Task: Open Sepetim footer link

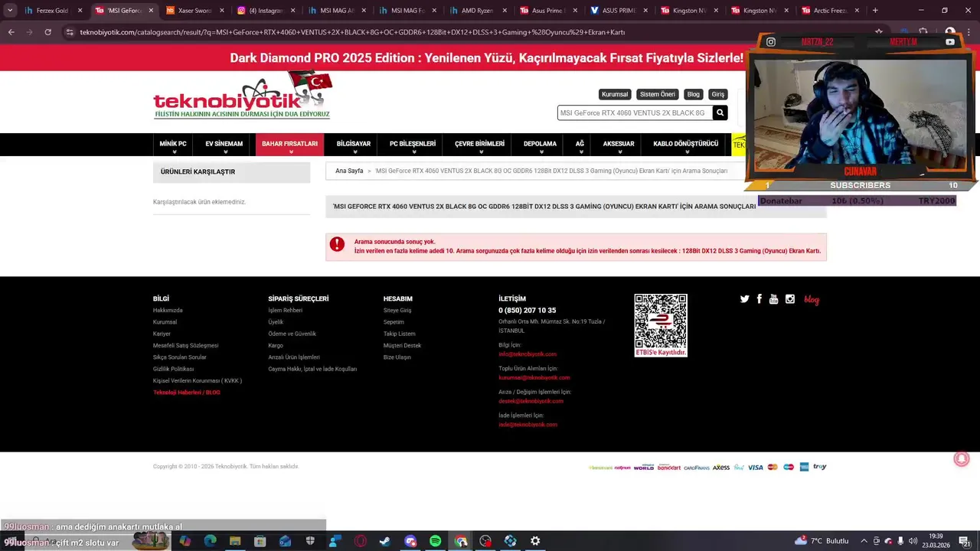Action: point(394,321)
